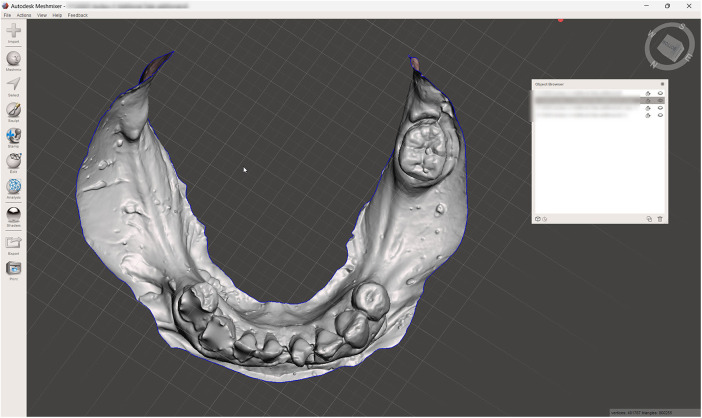702x418 pixels.
Task: Toggle visibility eye of fourth object row
Action: pyautogui.click(x=660, y=115)
